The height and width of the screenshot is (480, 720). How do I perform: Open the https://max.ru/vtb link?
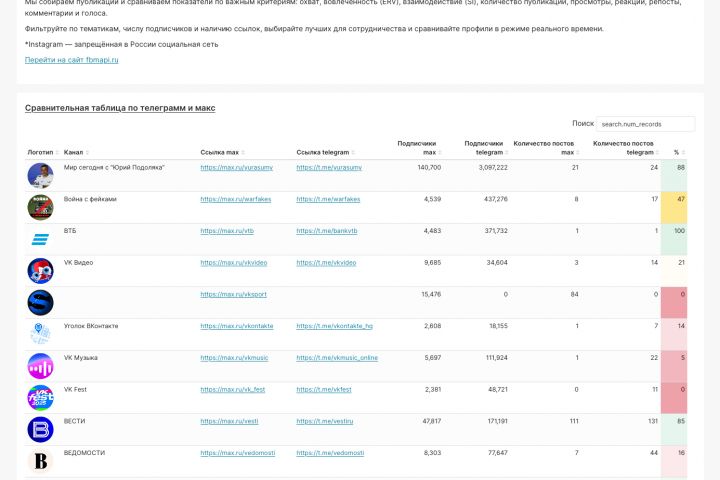click(x=227, y=231)
